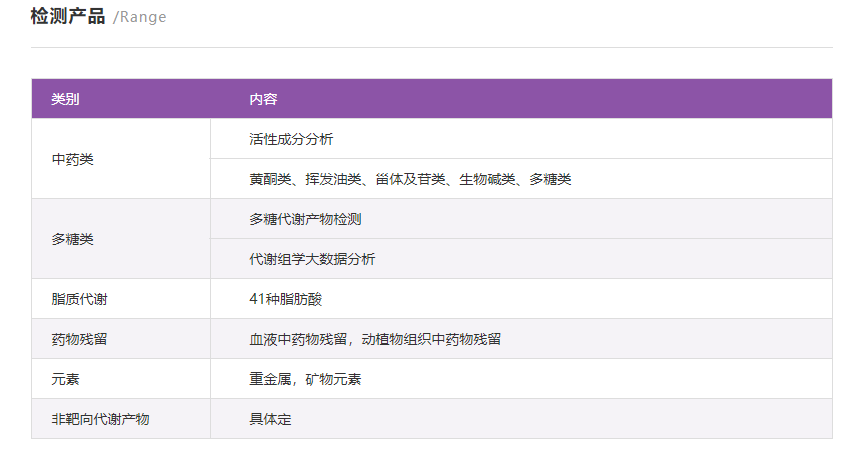Click the 41种脂肪酸 content cell
This screenshot has height=458, width=856.
click(x=285, y=299)
